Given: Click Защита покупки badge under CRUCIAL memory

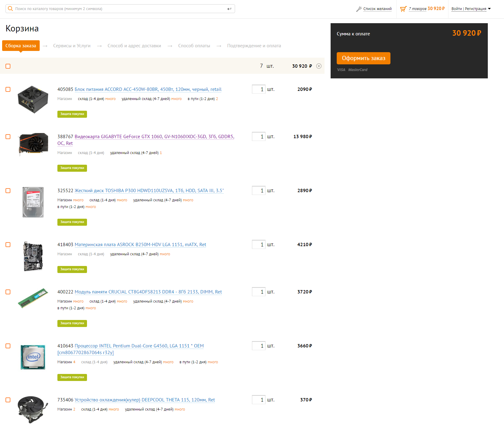Looking at the screenshot, I should tap(72, 323).
